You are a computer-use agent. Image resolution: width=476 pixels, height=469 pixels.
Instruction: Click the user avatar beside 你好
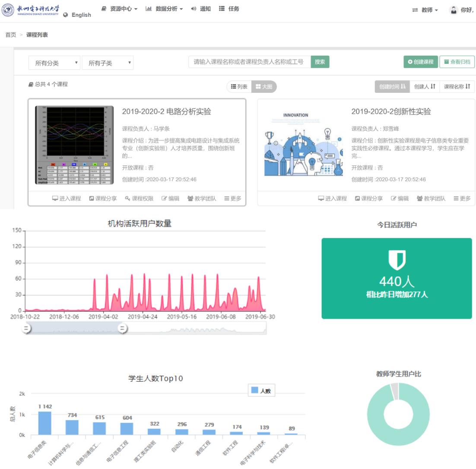pyautogui.click(x=453, y=10)
